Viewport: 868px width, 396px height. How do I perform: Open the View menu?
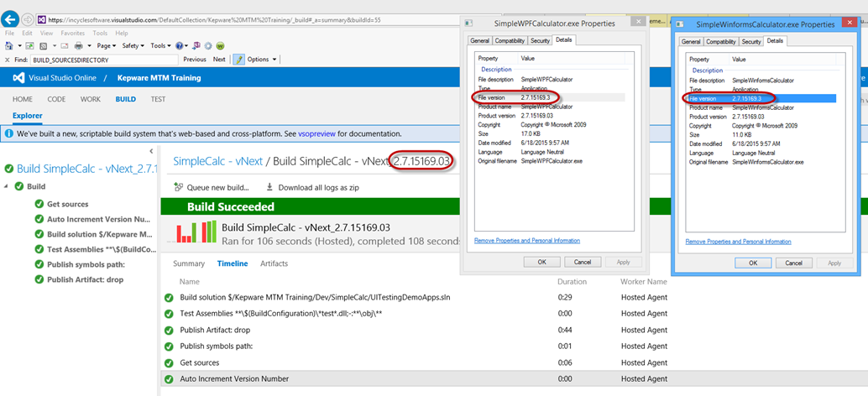coord(46,34)
